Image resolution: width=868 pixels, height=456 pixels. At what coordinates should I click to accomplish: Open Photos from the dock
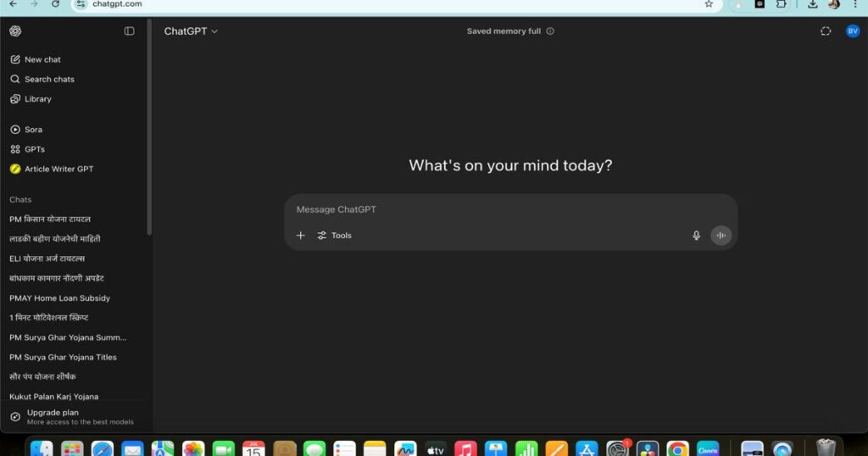[193, 449]
